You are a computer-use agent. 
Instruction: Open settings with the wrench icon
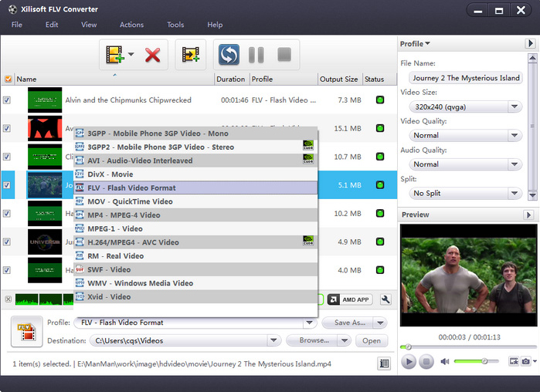point(386,299)
